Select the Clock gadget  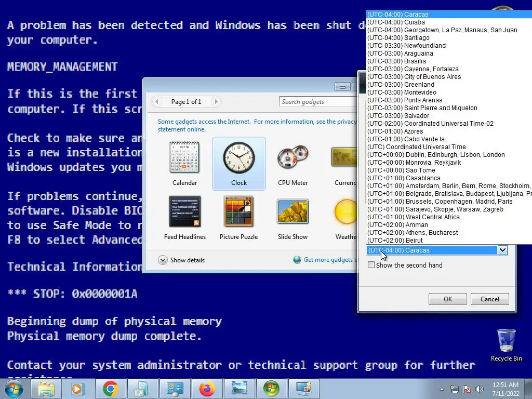tap(239, 164)
